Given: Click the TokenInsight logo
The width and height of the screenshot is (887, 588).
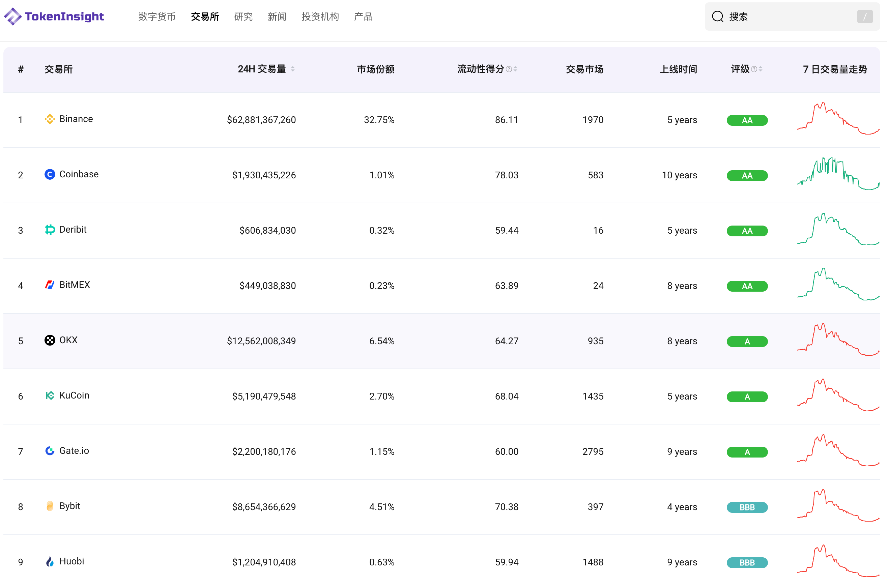Looking at the screenshot, I should pyautogui.click(x=54, y=17).
